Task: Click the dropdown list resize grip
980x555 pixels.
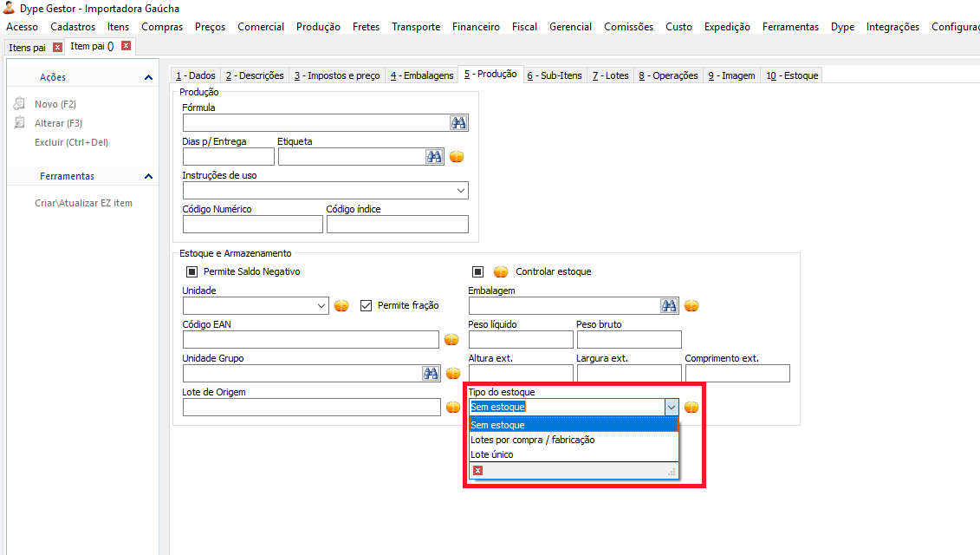Action: 672,472
